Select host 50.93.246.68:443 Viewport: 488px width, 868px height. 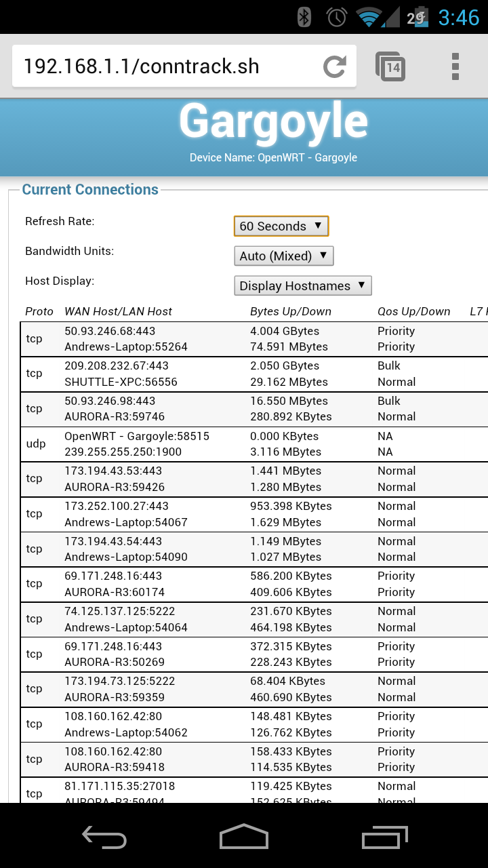coord(110,331)
